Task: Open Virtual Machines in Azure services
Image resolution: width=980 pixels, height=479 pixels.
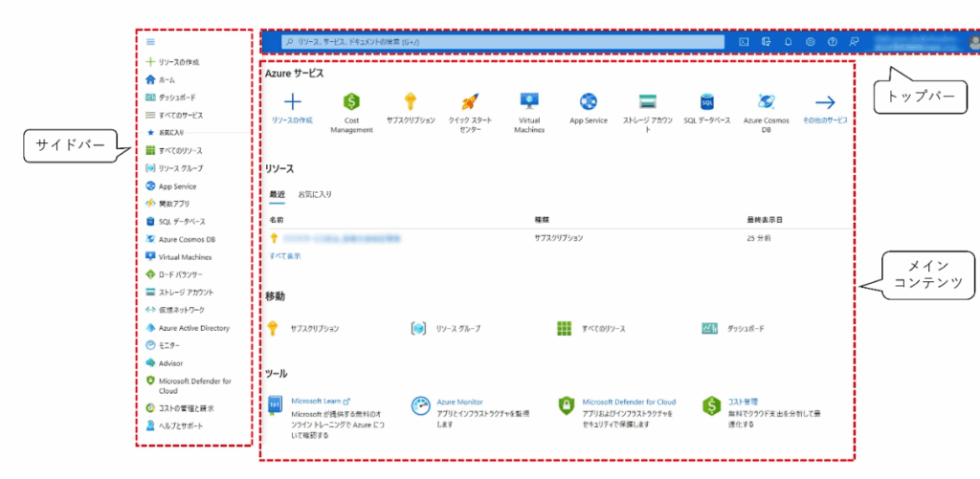Action: (x=529, y=101)
